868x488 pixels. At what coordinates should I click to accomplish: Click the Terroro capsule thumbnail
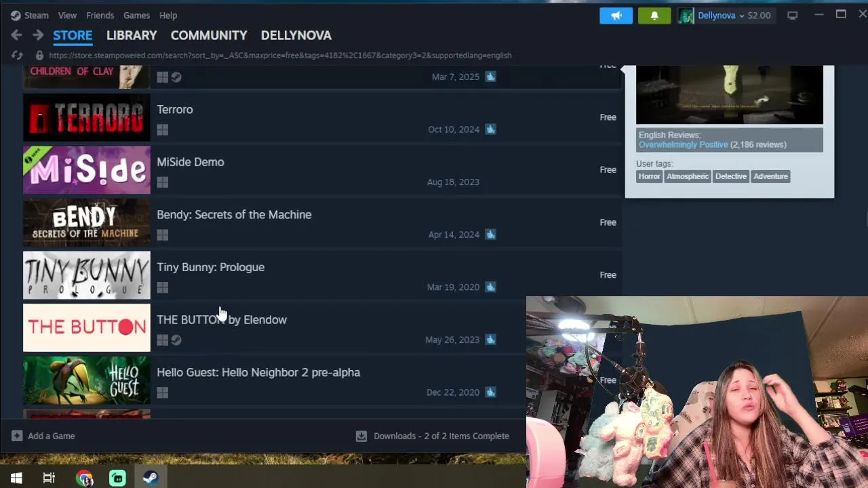[x=87, y=117]
